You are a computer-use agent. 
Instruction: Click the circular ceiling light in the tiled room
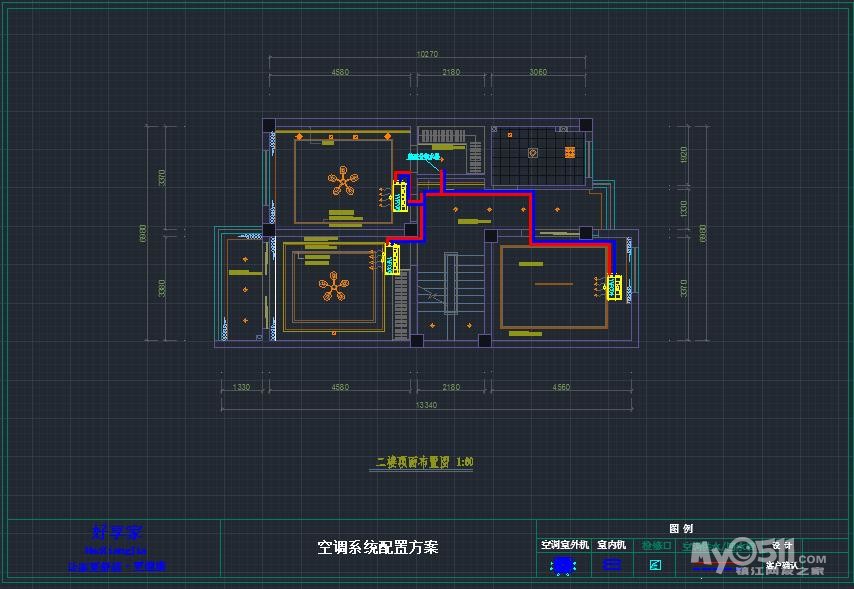click(533, 153)
